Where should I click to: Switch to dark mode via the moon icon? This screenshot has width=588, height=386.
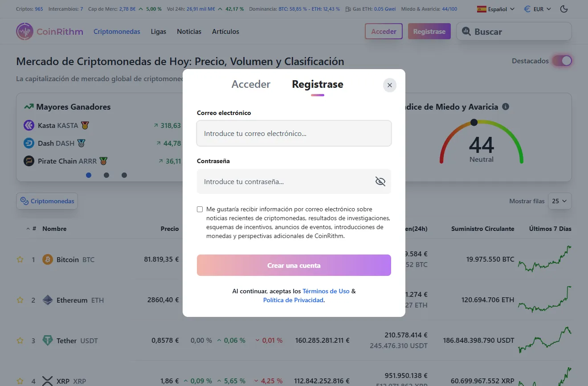(x=564, y=8)
